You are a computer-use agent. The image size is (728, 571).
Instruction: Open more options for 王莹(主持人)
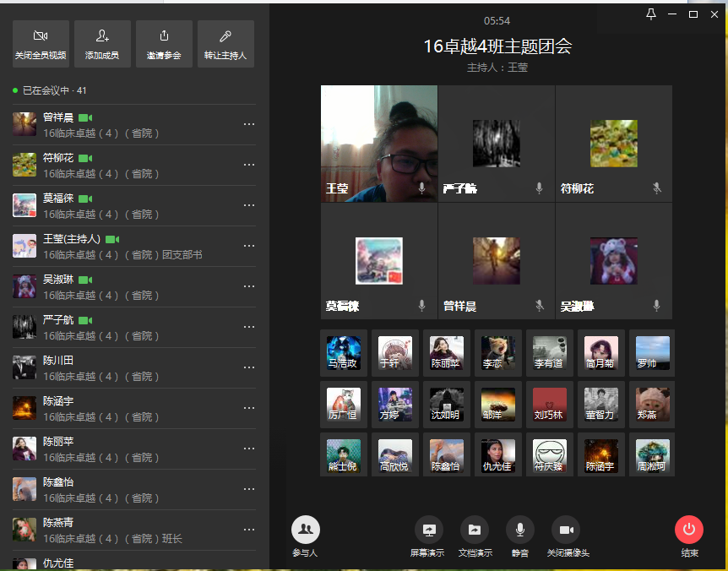pos(248,246)
